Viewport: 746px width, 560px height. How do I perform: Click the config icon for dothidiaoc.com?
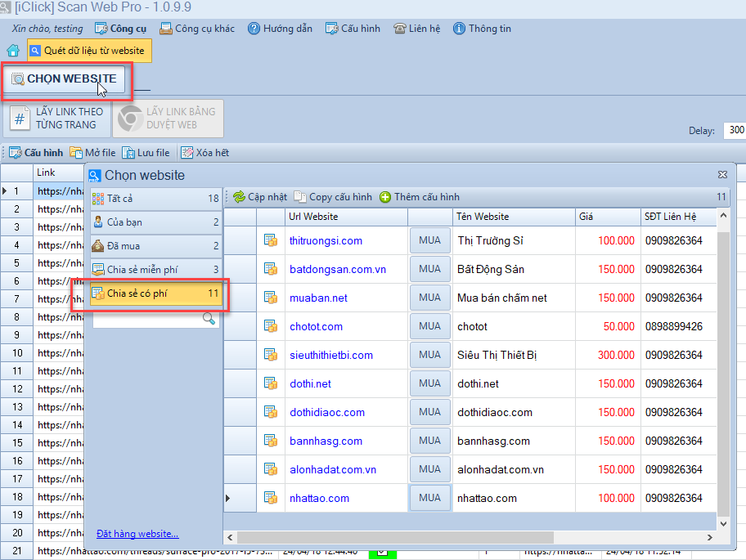coord(271,412)
